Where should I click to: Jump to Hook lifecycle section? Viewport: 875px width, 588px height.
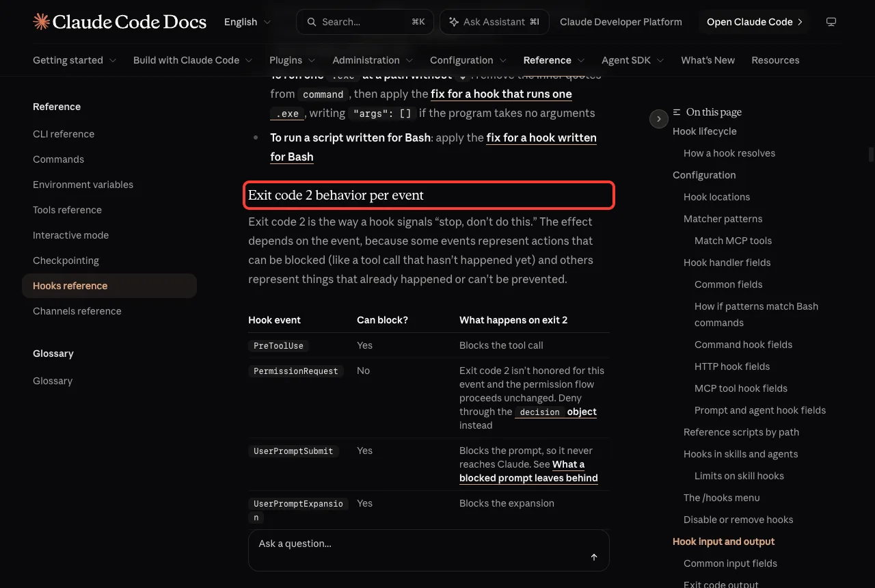[x=704, y=131]
